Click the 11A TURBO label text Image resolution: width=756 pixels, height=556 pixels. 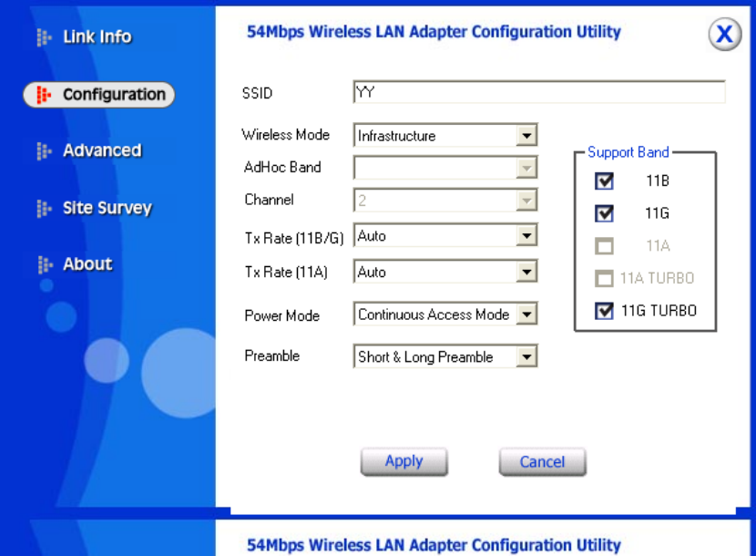pos(657,279)
